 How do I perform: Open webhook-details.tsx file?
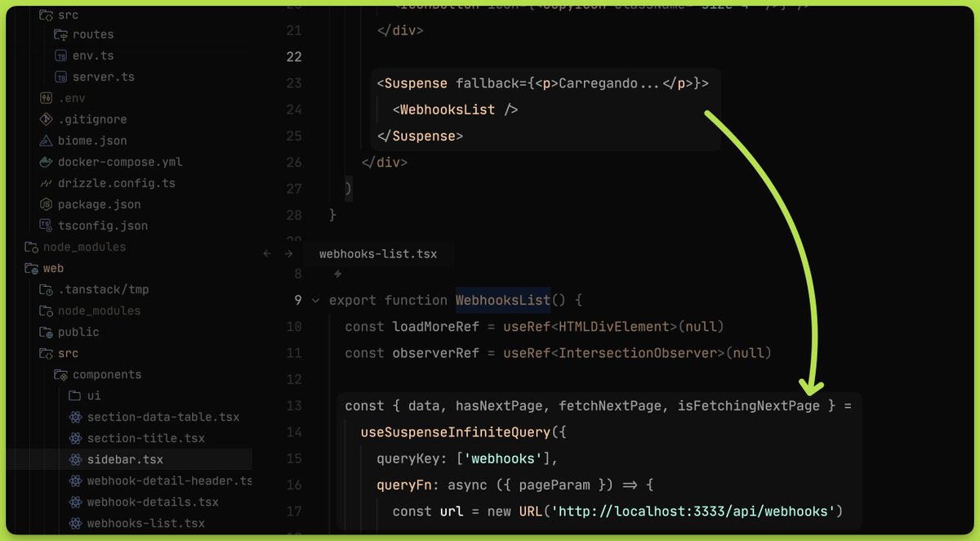(x=153, y=502)
